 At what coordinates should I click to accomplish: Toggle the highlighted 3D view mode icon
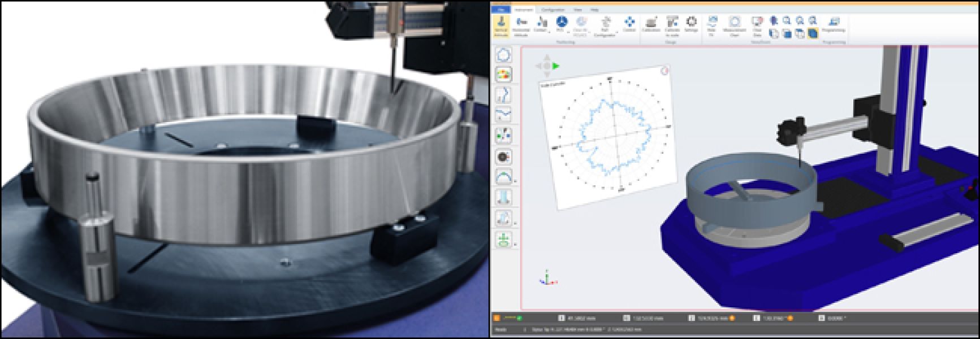pos(813,34)
